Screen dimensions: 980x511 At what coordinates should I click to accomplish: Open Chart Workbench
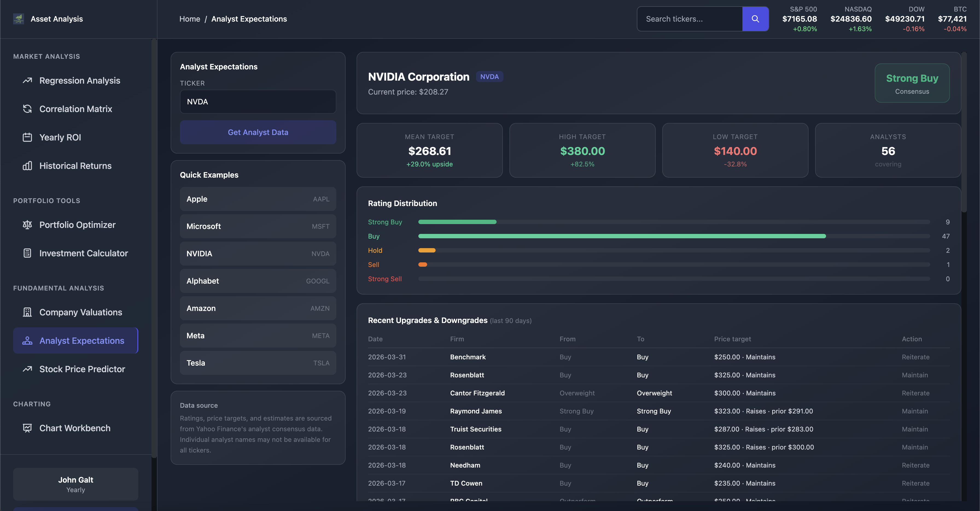click(x=76, y=428)
